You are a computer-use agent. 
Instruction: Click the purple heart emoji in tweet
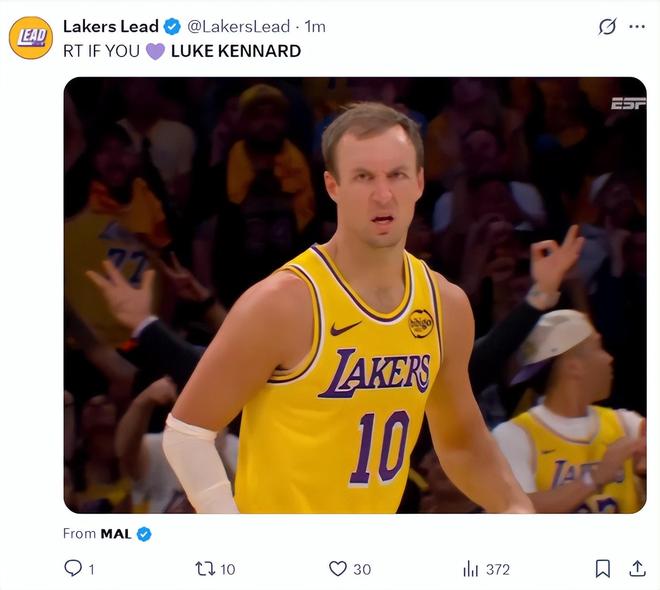(x=155, y=51)
